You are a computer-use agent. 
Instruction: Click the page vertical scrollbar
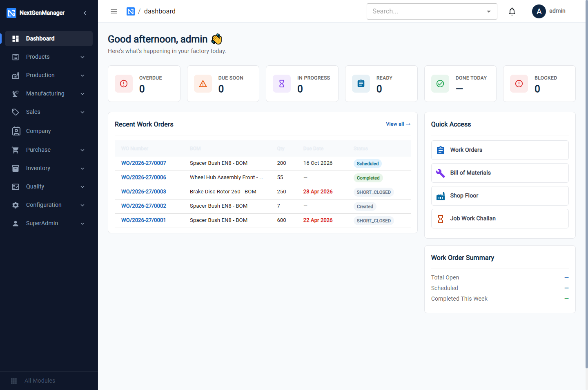(x=586, y=184)
